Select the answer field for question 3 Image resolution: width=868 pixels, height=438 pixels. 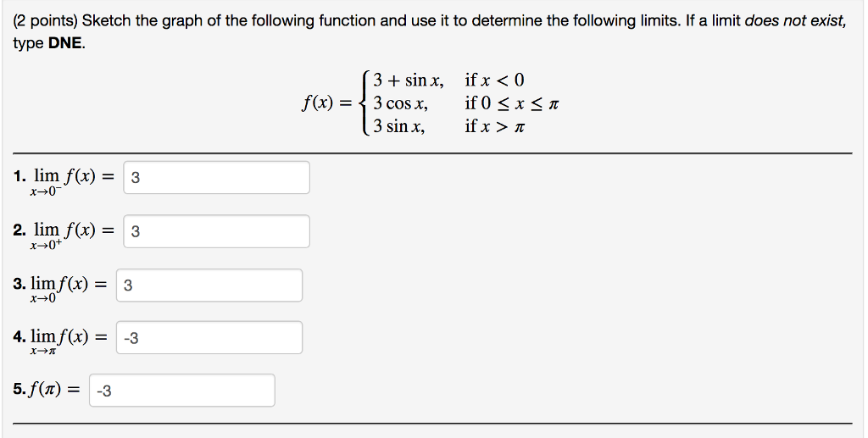point(209,286)
